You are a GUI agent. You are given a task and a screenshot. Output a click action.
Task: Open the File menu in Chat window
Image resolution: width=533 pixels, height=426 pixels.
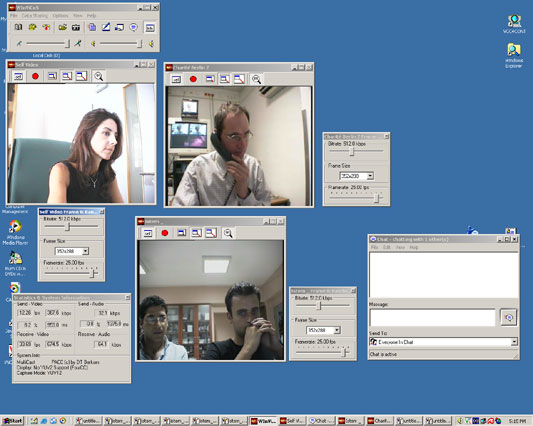[x=374, y=247]
